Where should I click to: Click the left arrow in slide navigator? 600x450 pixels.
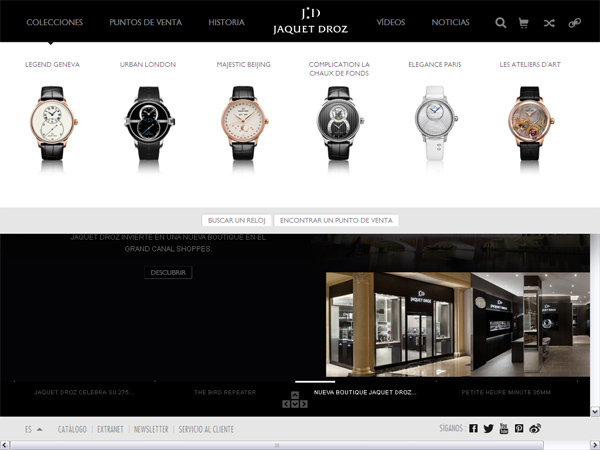point(286,404)
